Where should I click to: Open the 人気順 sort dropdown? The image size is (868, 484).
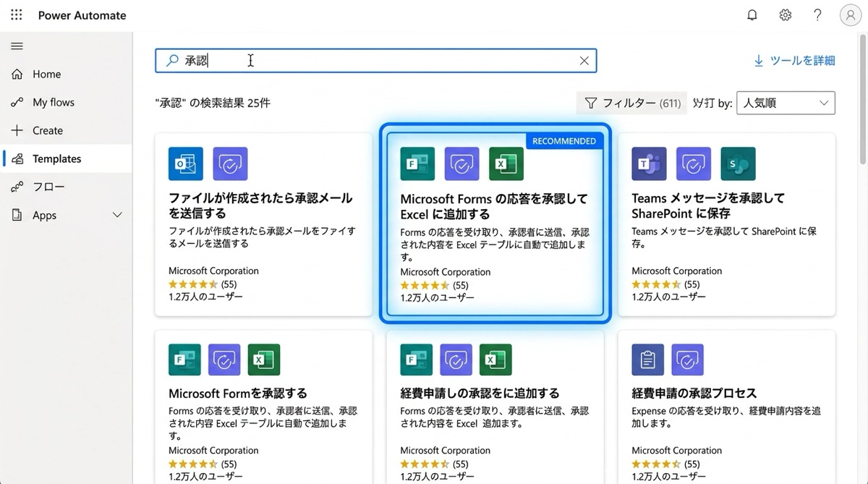785,103
